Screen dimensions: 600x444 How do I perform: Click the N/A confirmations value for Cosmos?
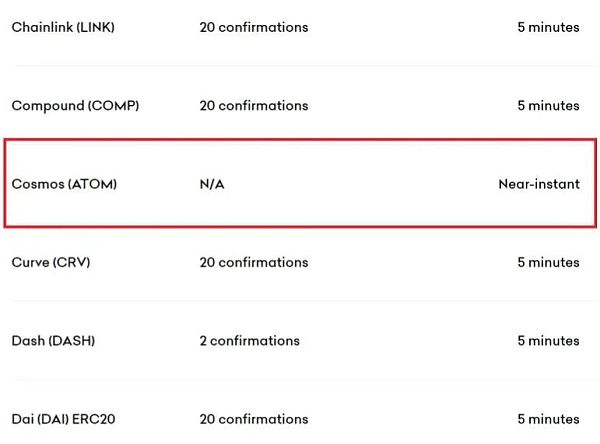(x=212, y=184)
